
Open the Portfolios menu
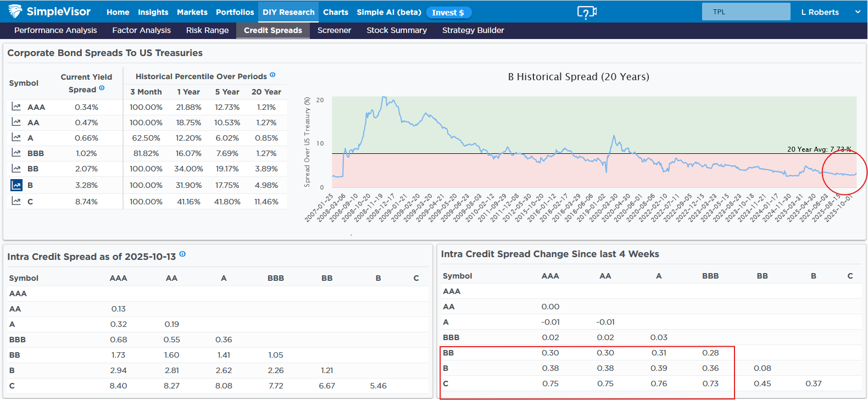tap(235, 12)
